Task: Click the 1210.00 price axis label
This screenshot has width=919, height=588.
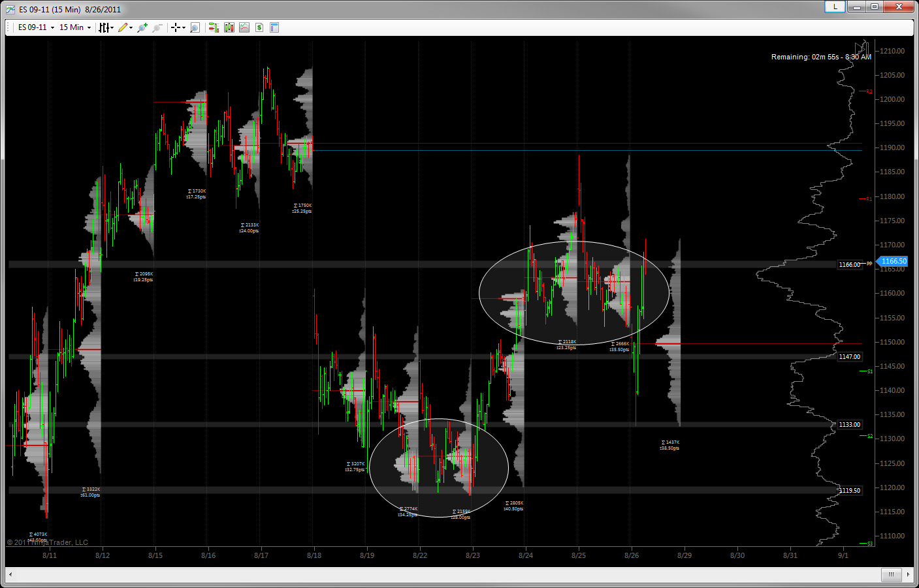Action: 892,51
